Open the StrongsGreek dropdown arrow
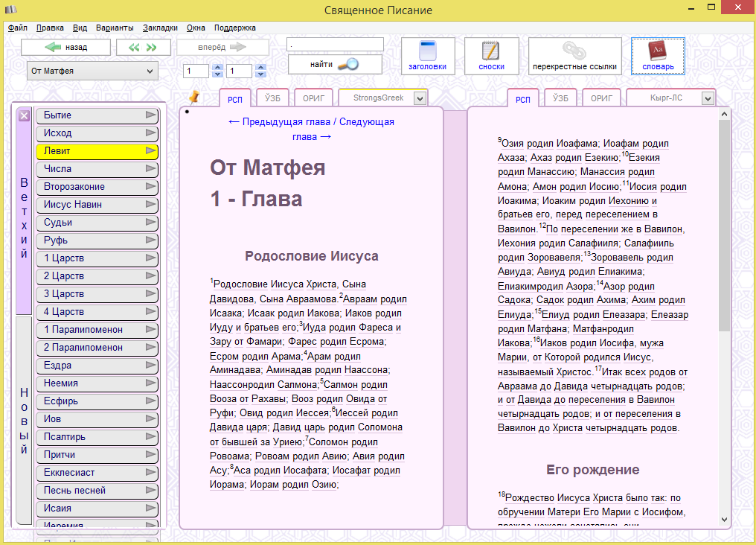Image resolution: width=756 pixels, height=545 pixels. (420, 98)
